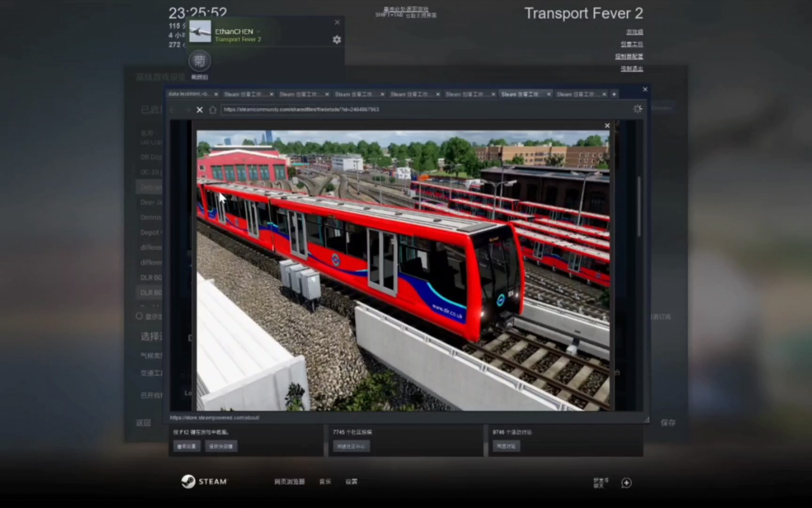Click the force quit link
812x508 pixels.
click(x=632, y=69)
